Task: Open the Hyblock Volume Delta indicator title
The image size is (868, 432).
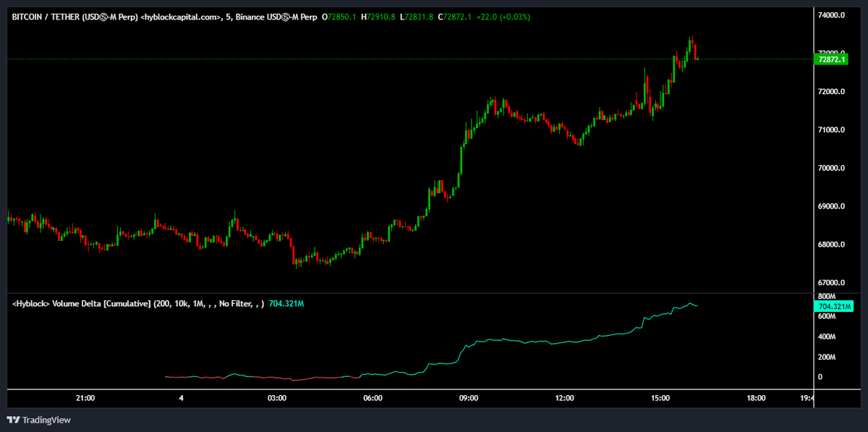Action: (137, 304)
